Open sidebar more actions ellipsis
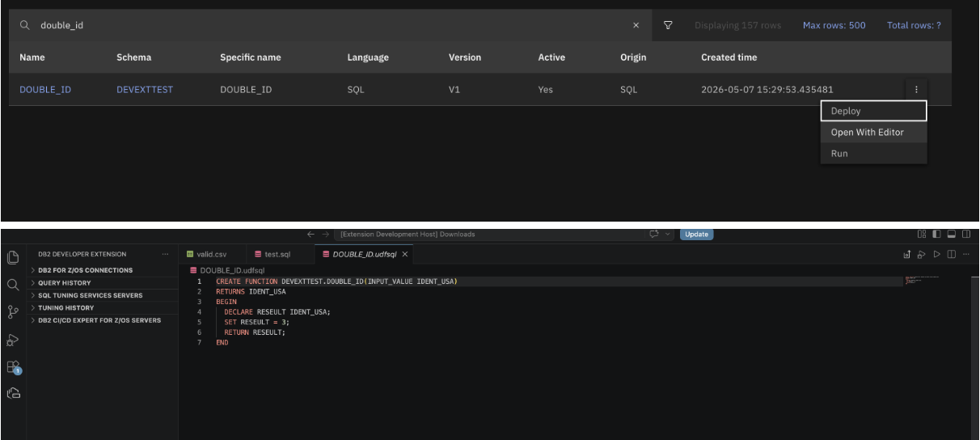The width and height of the screenshot is (980, 440). pos(164,255)
